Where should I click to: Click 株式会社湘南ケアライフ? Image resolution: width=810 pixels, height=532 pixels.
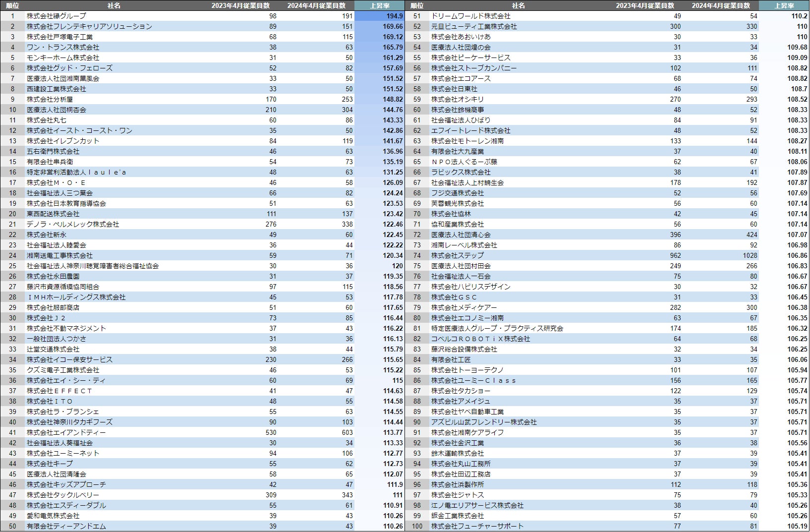pos(467,432)
